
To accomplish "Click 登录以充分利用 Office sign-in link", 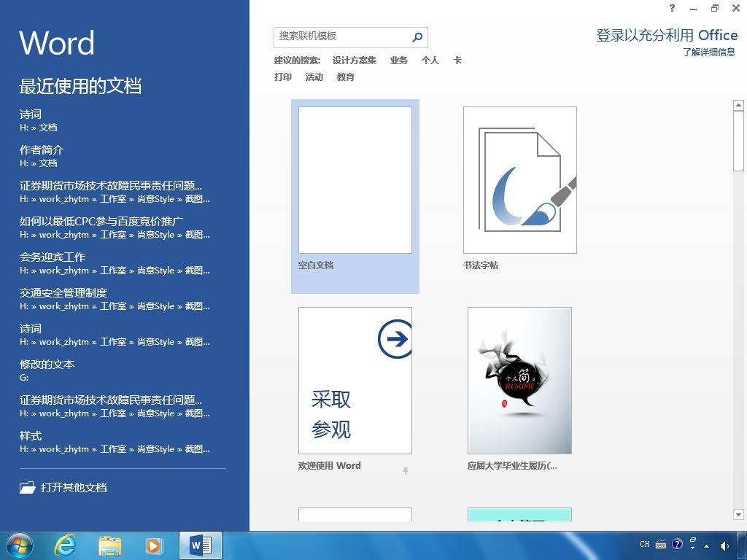I will pyautogui.click(x=667, y=35).
